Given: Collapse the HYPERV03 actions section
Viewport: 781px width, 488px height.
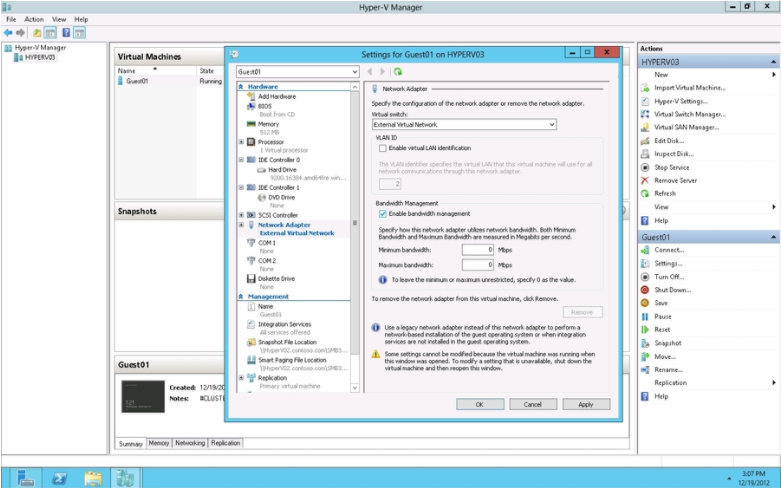Looking at the screenshot, I should (x=773, y=62).
